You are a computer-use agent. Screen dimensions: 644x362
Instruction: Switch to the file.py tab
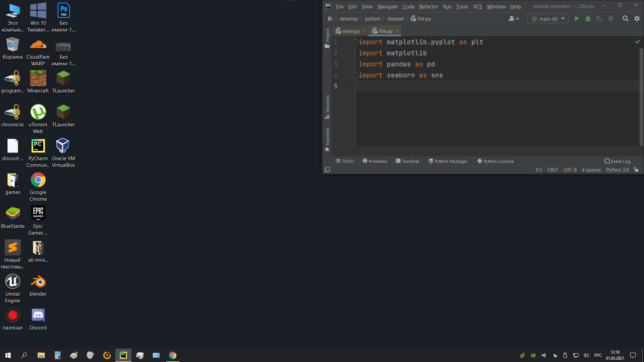[384, 31]
